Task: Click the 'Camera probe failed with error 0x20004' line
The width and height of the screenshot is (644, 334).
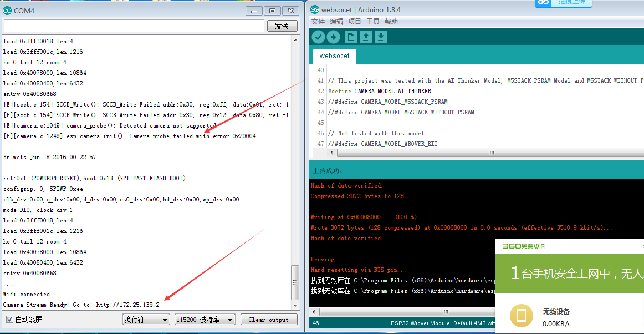Action: point(129,136)
